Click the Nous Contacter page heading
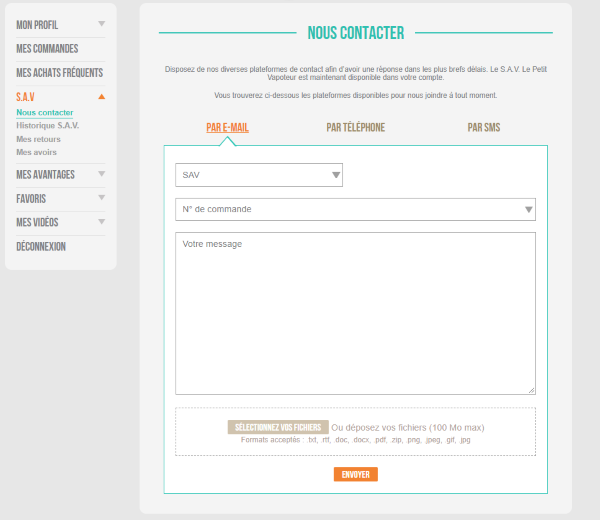 click(355, 33)
